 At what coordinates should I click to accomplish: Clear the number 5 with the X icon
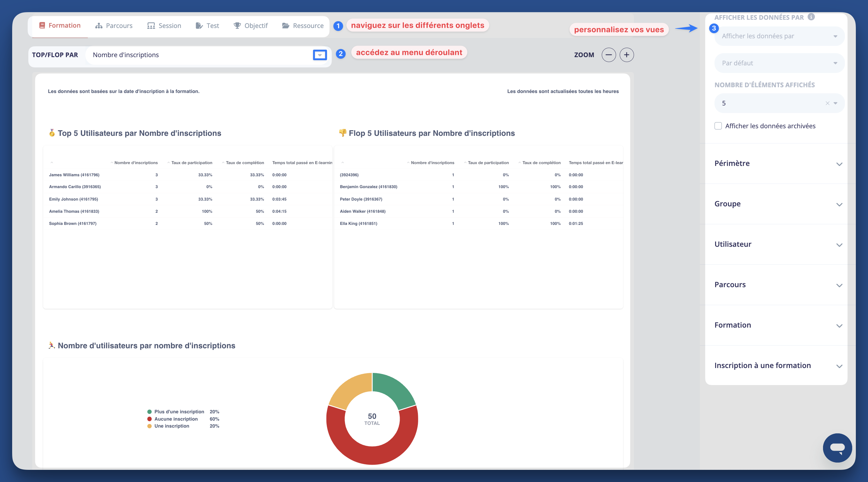(x=827, y=103)
